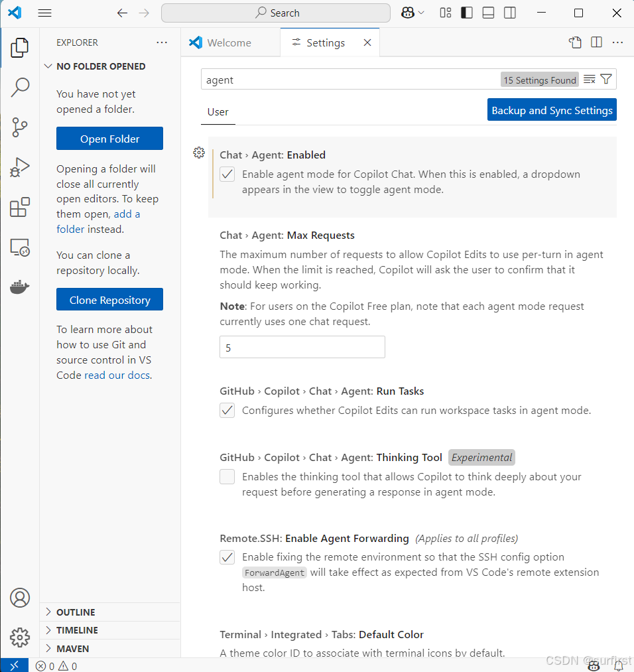Open the Manage gear in activity bar

coord(20,638)
